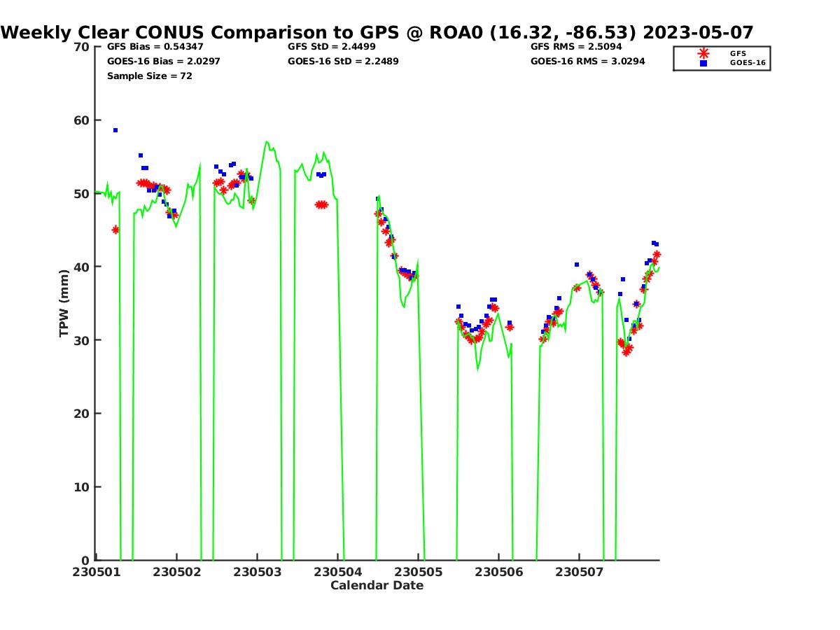The width and height of the screenshot is (840, 630).
Task: Select the highest blue GOES-16 point near 58 mm
Action: [x=115, y=130]
